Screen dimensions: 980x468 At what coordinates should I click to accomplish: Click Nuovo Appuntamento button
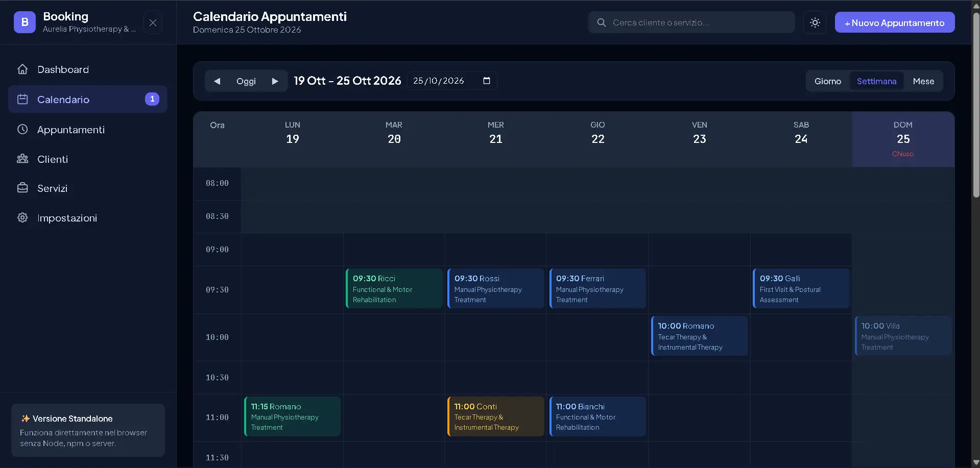[894, 22]
